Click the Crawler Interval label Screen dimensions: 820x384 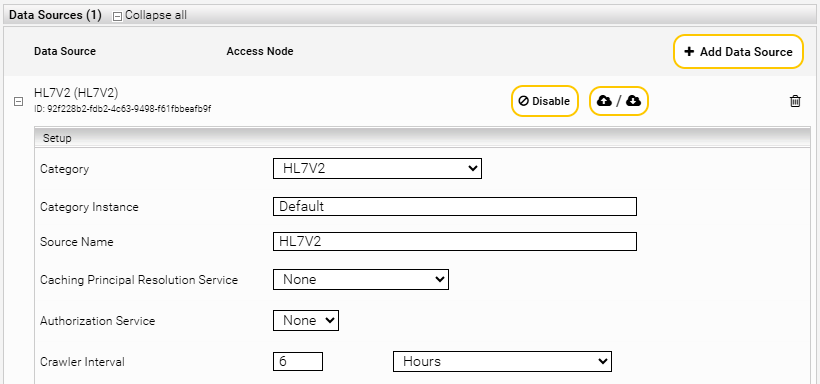(x=82, y=362)
